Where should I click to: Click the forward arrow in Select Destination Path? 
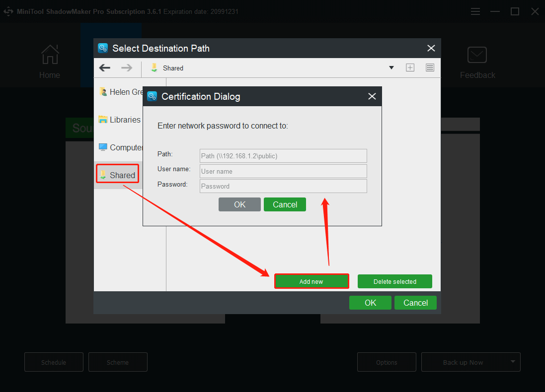tap(127, 67)
